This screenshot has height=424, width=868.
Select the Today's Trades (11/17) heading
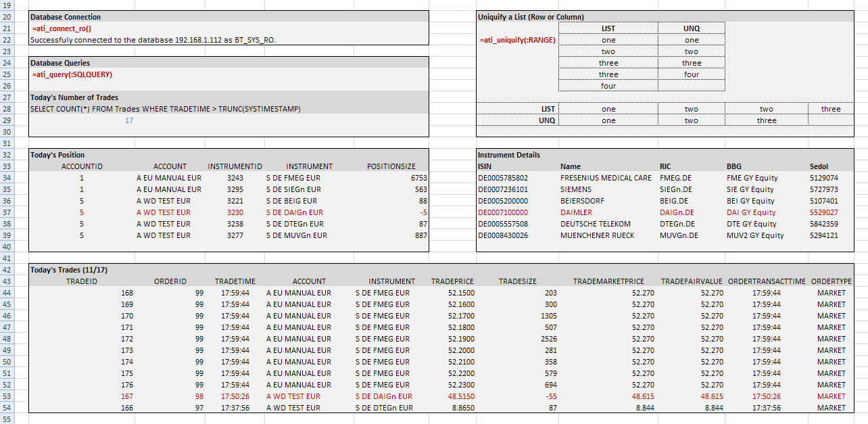(69, 270)
